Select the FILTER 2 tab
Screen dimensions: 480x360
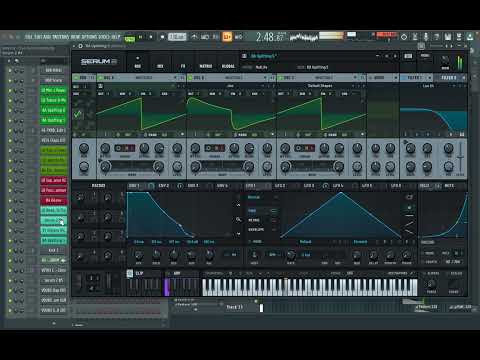click(450, 78)
